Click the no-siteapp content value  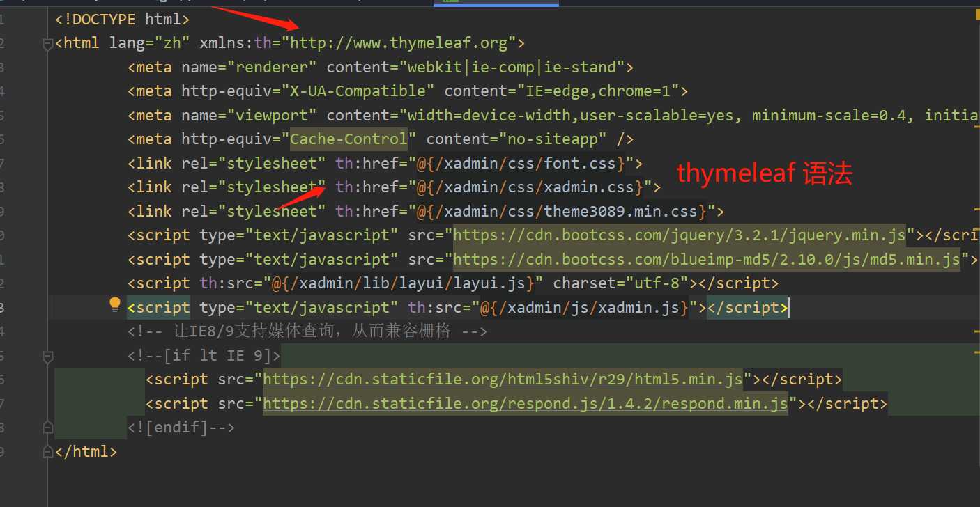(x=553, y=139)
